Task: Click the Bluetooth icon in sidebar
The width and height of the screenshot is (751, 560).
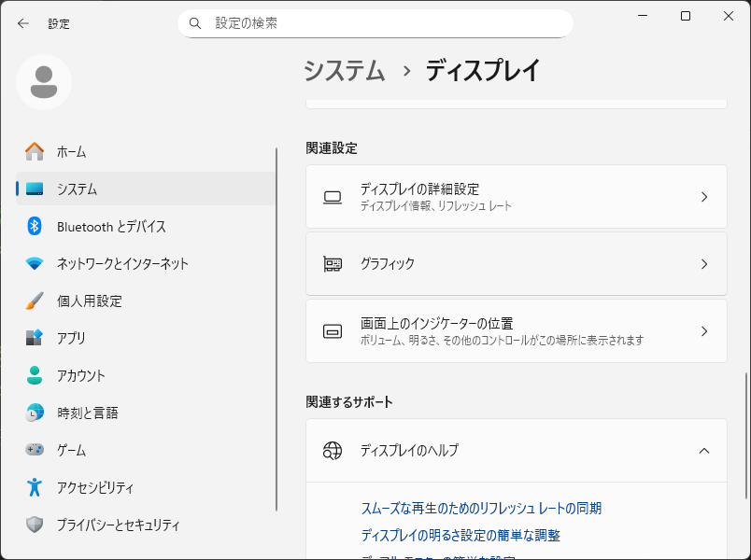Action: pyautogui.click(x=35, y=226)
